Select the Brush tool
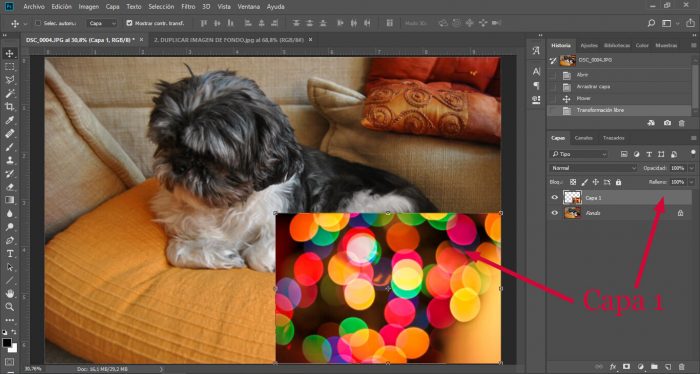The width and height of the screenshot is (700, 374). pyautogui.click(x=9, y=147)
